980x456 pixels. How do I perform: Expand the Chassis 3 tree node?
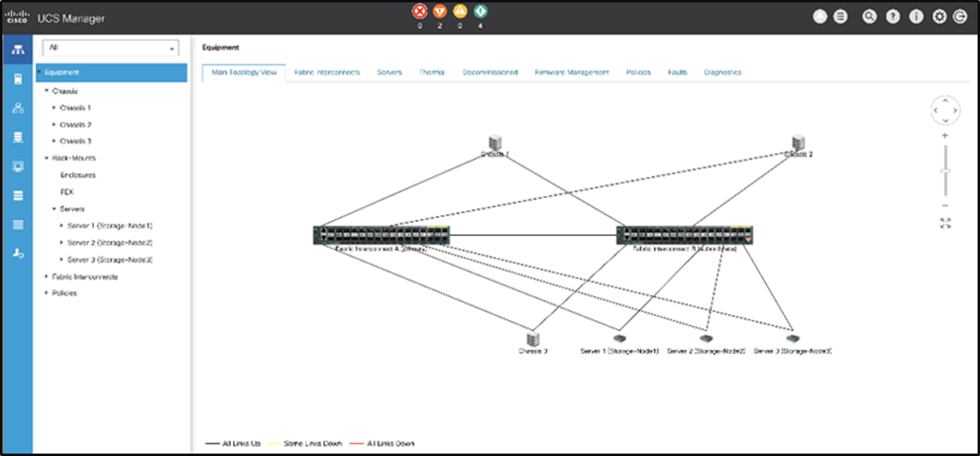click(54, 141)
